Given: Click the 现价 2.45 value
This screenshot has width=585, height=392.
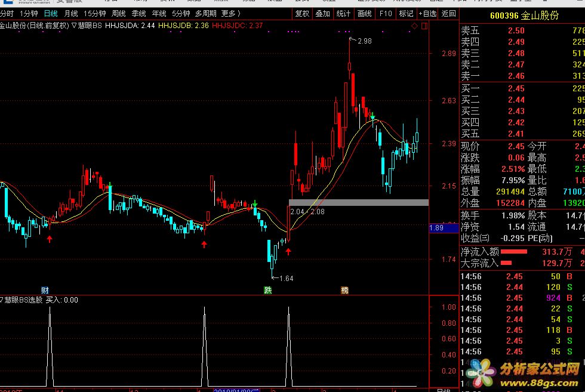Looking at the screenshot, I should (x=516, y=146).
